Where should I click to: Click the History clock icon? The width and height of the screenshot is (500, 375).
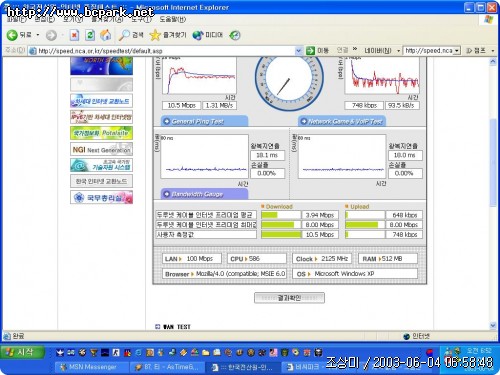tap(235, 35)
